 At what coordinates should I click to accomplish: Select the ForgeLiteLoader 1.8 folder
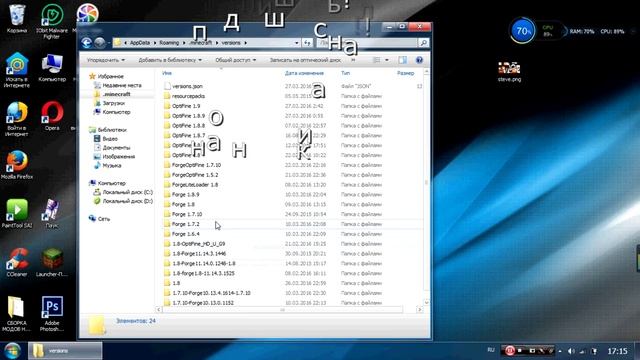tap(191, 184)
